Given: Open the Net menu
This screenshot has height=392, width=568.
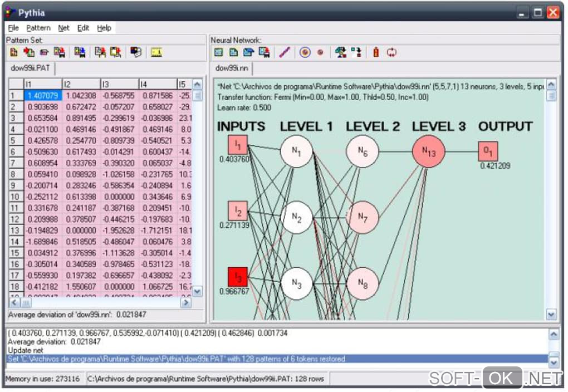Looking at the screenshot, I should [x=63, y=28].
